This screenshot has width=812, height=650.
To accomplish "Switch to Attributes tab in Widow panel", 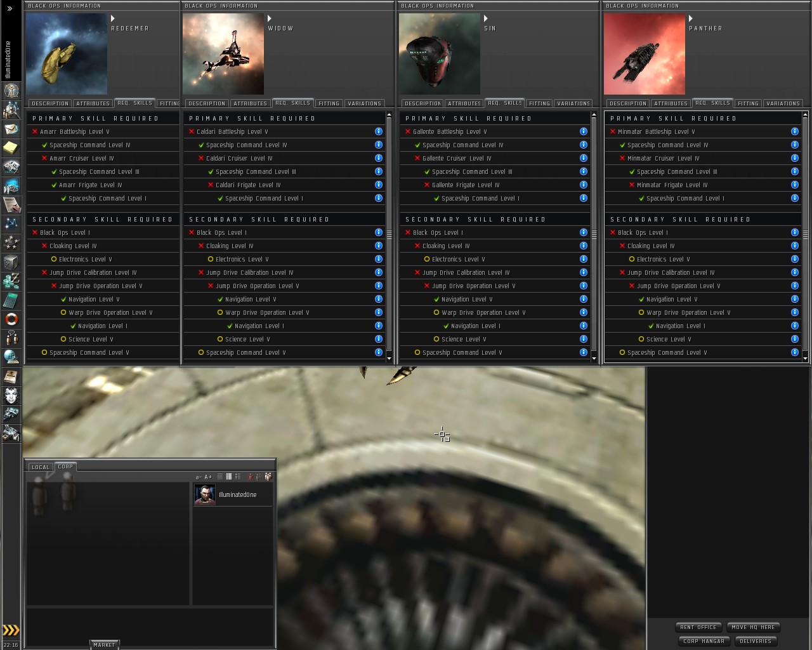I will 250,103.
